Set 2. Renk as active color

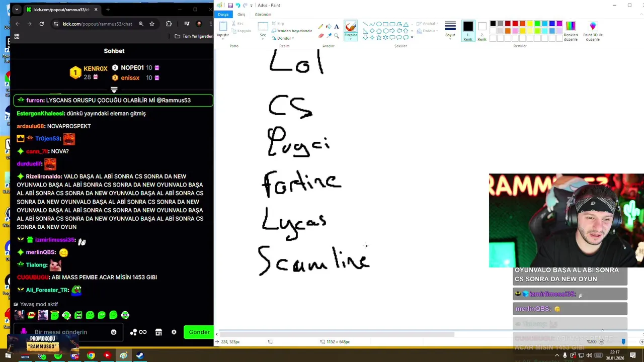(482, 31)
